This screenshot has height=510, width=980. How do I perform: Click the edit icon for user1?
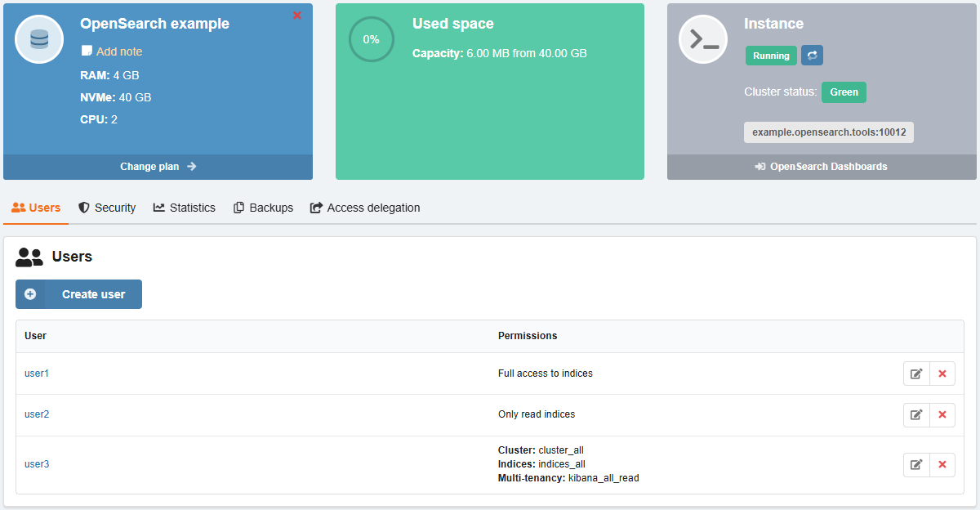(x=916, y=374)
